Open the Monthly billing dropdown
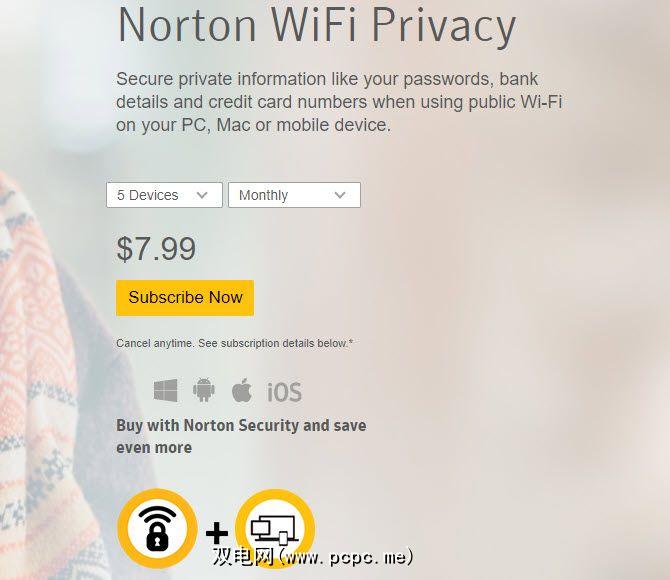 click(x=294, y=195)
